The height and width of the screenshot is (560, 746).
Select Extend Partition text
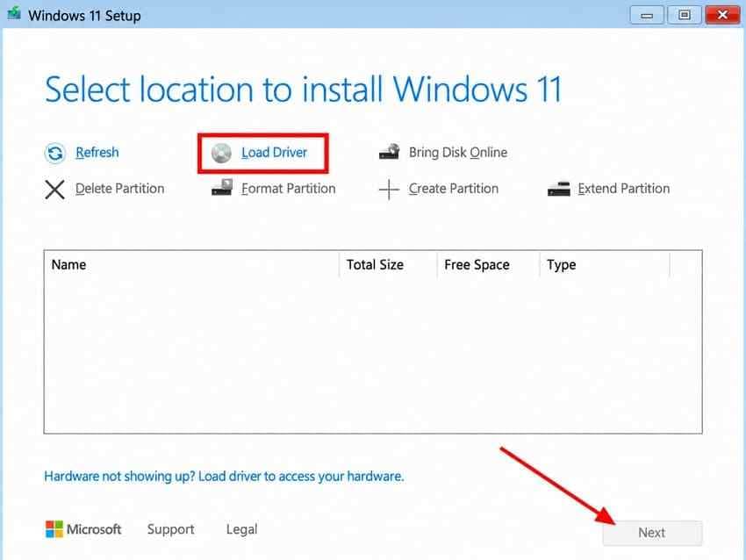624,189
